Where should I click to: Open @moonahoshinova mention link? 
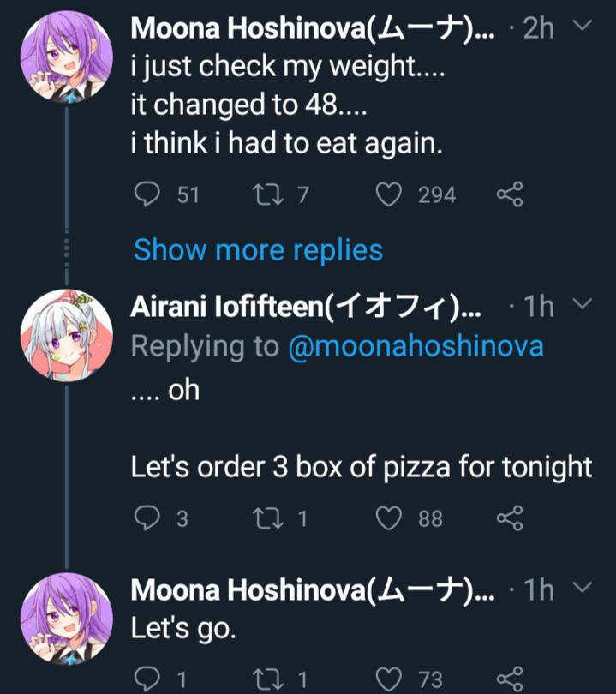coord(416,346)
